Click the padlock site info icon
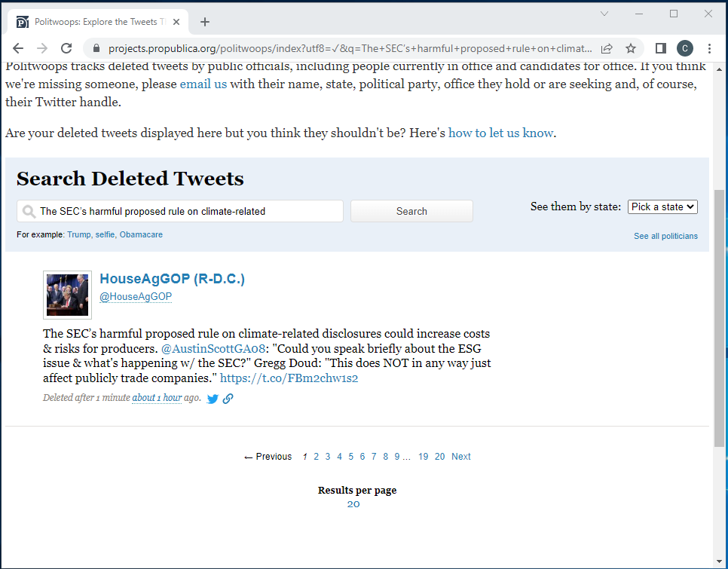Image resolution: width=728 pixels, height=569 pixels. click(96, 48)
